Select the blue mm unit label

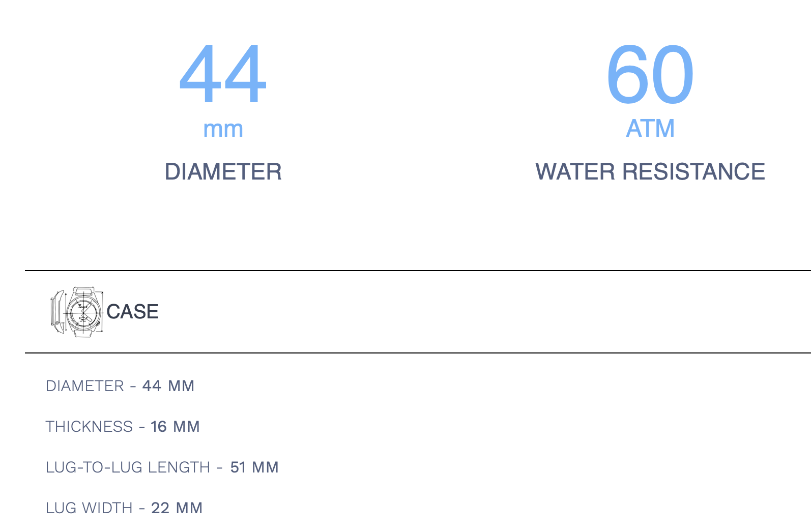(223, 129)
